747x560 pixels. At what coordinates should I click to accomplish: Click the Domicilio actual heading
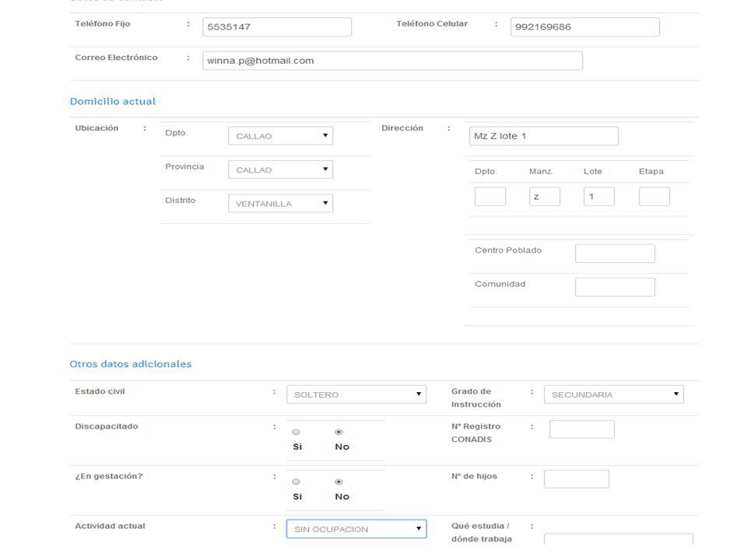[113, 101]
